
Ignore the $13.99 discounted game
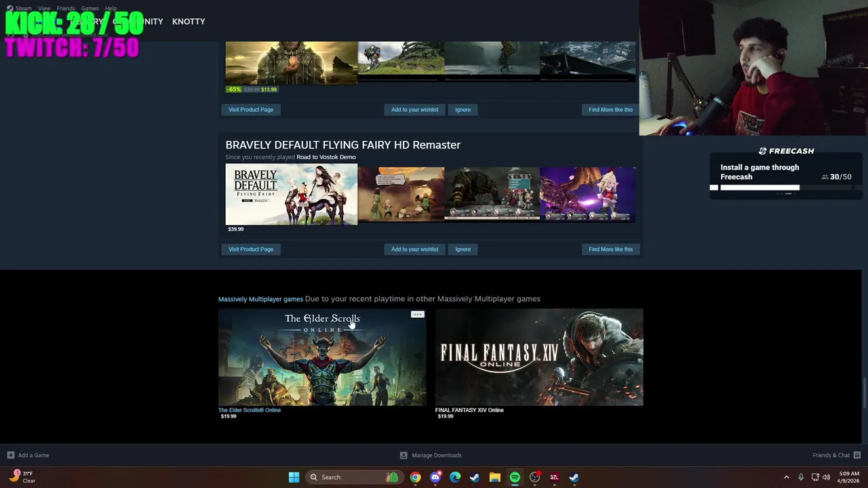coord(462,110)
